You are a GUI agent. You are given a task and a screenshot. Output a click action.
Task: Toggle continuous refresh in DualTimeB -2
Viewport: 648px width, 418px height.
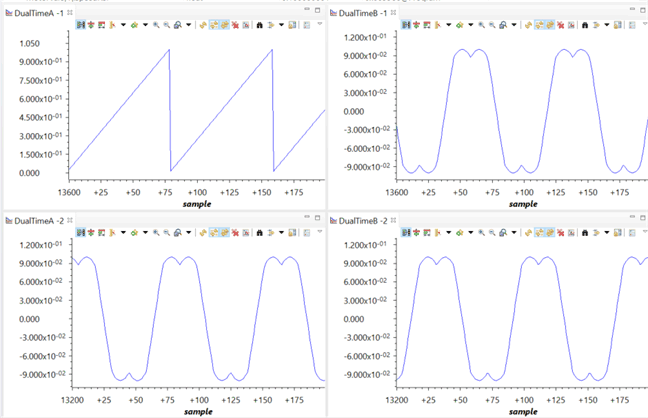coord(539,233)
